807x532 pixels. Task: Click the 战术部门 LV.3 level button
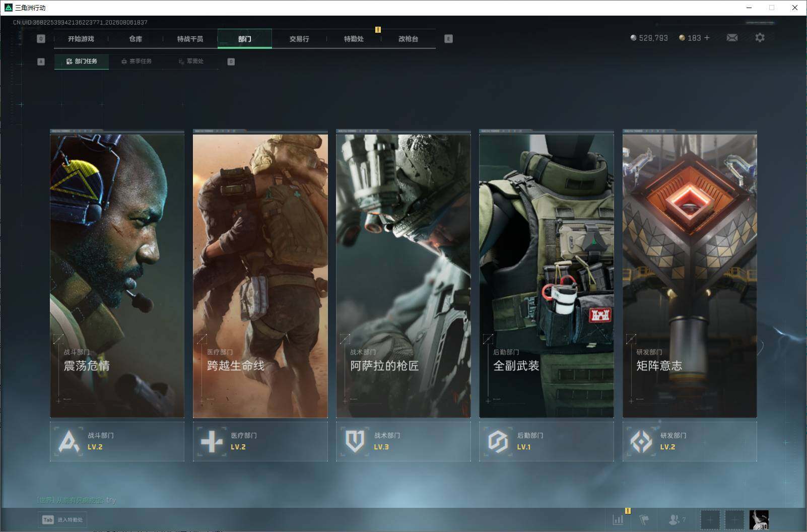[x=403, y=441]
